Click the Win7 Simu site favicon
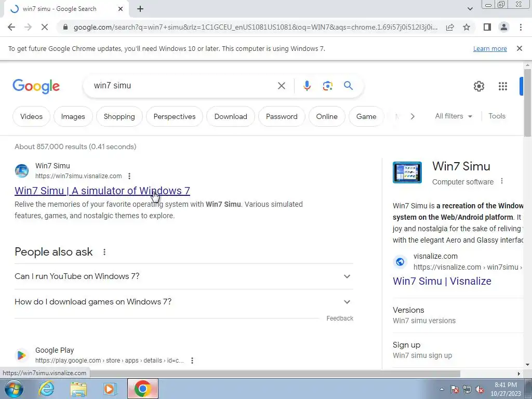This screenshot has width=532, height=399. coord(22,170)
